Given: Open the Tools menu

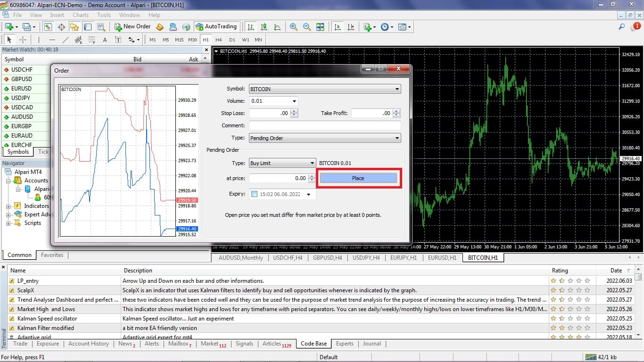Looking at the screenshot, I should coord(104,15).
